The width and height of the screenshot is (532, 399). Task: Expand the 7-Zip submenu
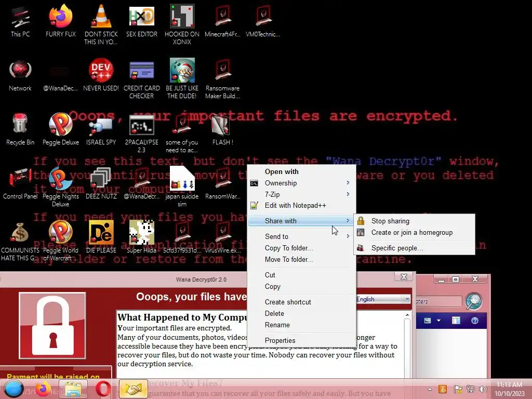pyautogui.click(x=302, y=194)
